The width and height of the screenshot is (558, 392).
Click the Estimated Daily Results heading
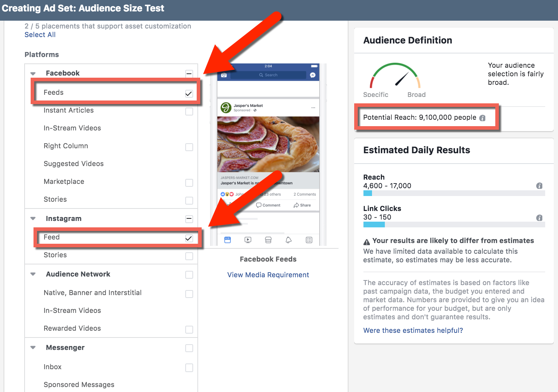(x=417, y=150)
